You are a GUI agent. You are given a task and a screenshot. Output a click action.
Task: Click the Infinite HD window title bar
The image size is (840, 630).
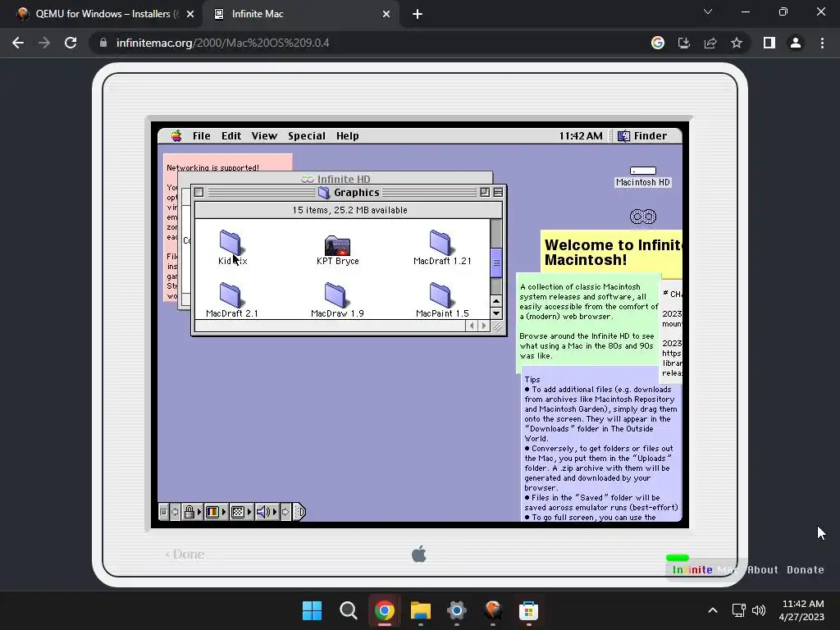[x=336, y=179]
